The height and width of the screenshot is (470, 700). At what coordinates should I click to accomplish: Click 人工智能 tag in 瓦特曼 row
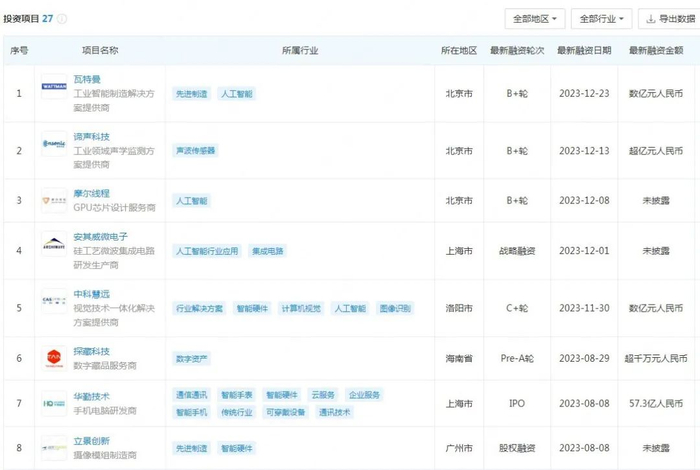point(237,94)
